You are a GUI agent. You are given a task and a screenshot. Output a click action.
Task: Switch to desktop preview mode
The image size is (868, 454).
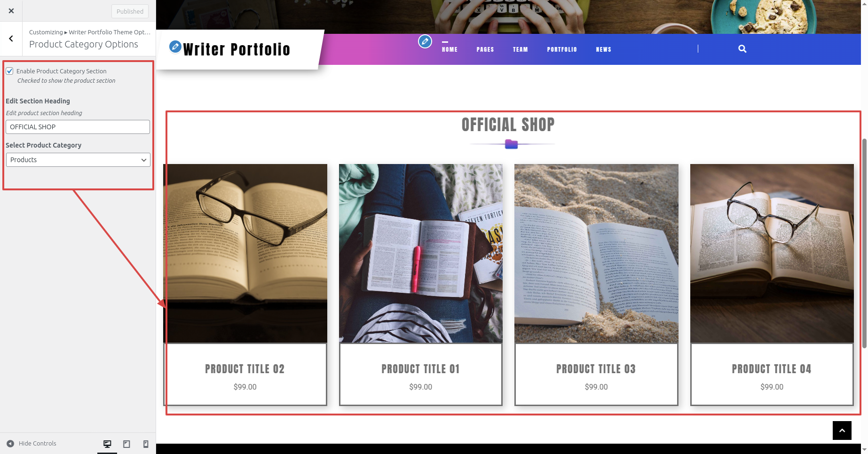107,444
